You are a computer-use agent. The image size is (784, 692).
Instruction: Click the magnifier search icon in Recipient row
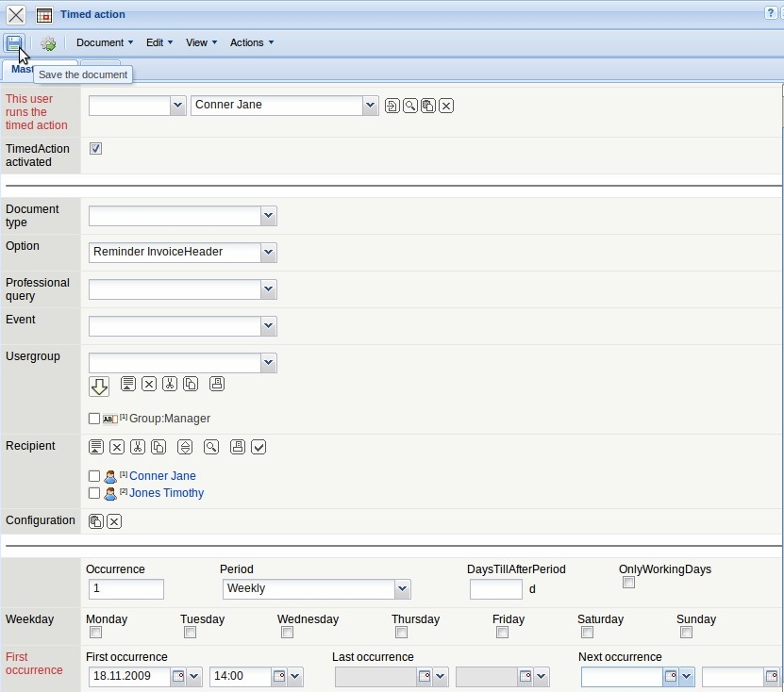pos(211,447)
